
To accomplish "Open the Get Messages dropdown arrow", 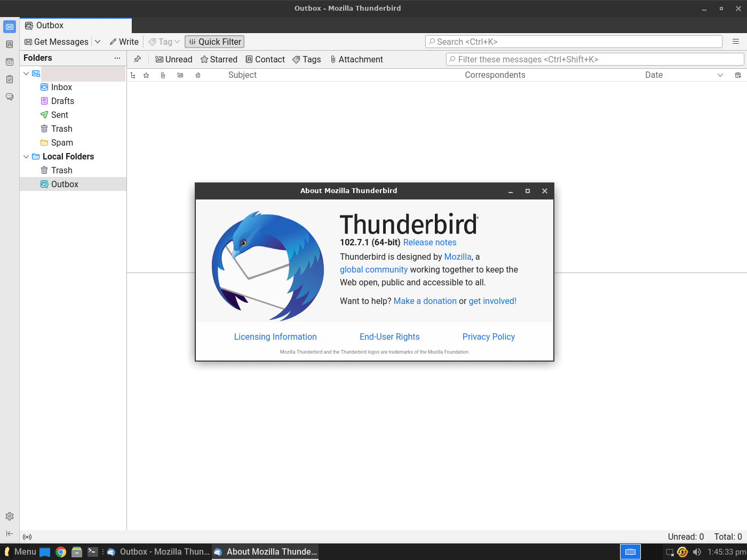I will [98, 42].
